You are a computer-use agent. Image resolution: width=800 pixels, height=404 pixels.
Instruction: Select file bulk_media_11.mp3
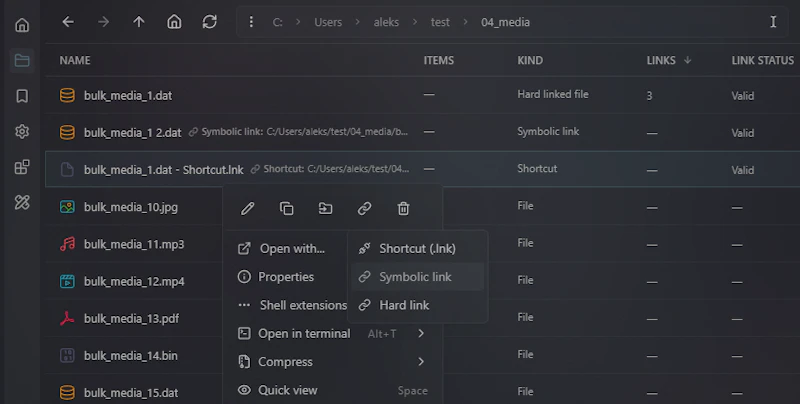pyautogui.click(x=134, y=244)
